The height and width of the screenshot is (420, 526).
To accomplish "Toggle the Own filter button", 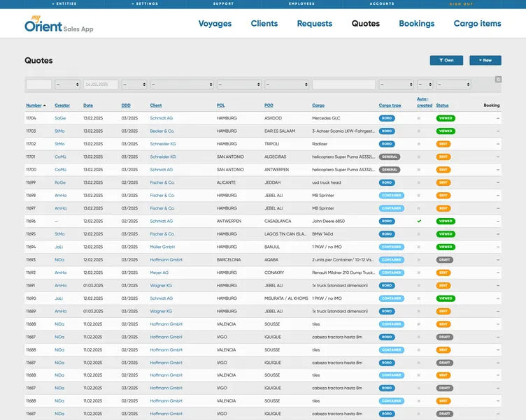I will 446,60.
